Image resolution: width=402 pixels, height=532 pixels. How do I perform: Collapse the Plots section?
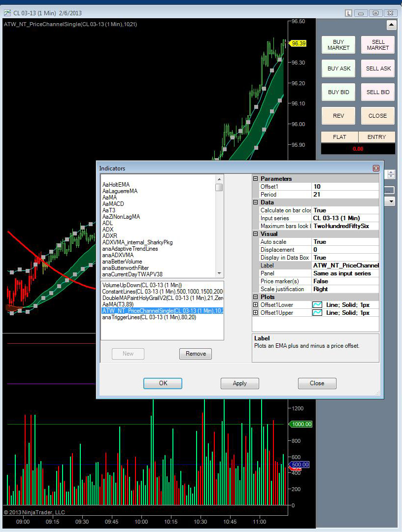(256, 297)
